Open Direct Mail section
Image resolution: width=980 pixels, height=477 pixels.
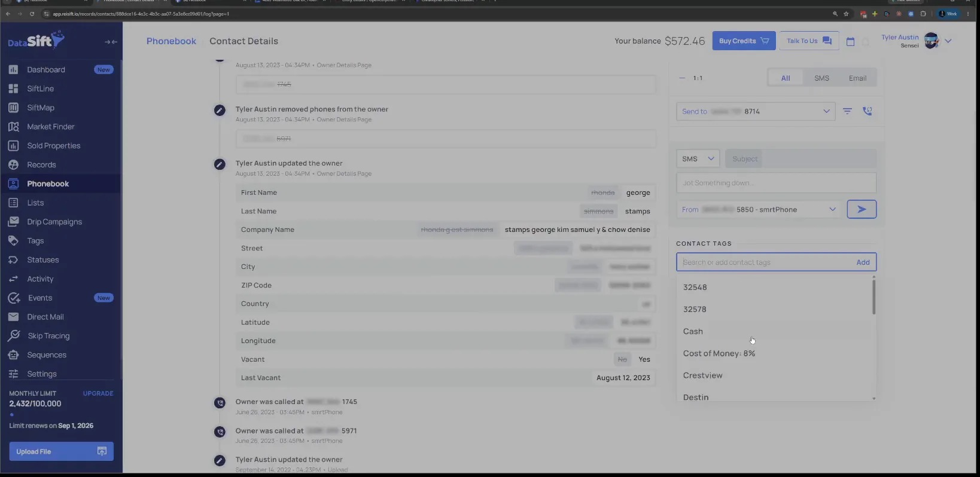point(45,317)
